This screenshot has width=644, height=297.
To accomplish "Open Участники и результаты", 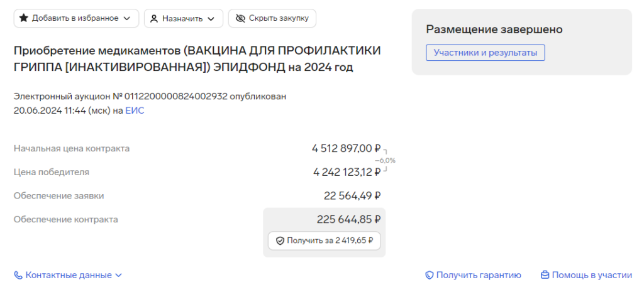I will point(485,53).
